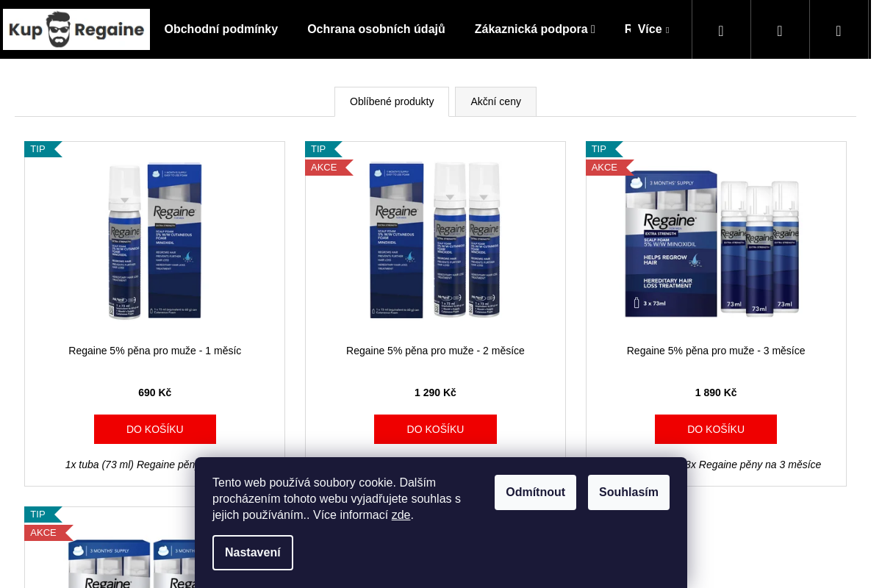
Task: Switch to the Akční ceny tab
Action: click(495, 101)
